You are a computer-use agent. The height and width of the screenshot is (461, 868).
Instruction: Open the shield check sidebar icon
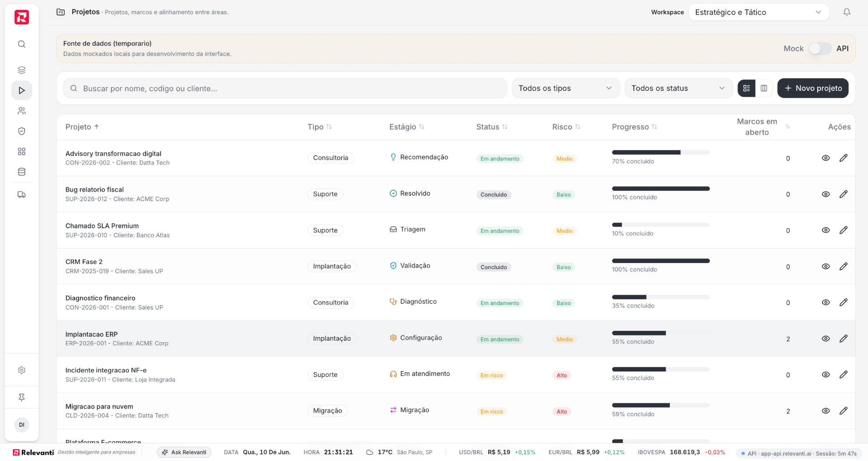pos(22,131)
